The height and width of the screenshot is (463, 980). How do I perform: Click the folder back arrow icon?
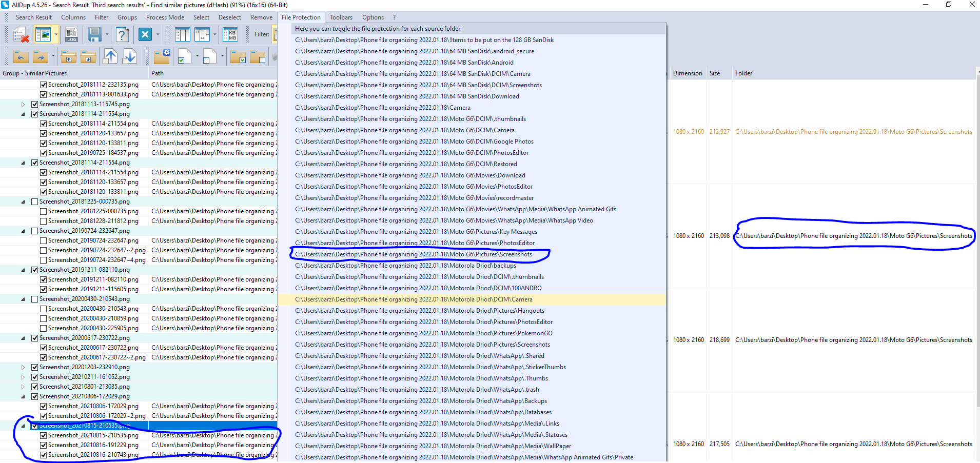point(21,56)
